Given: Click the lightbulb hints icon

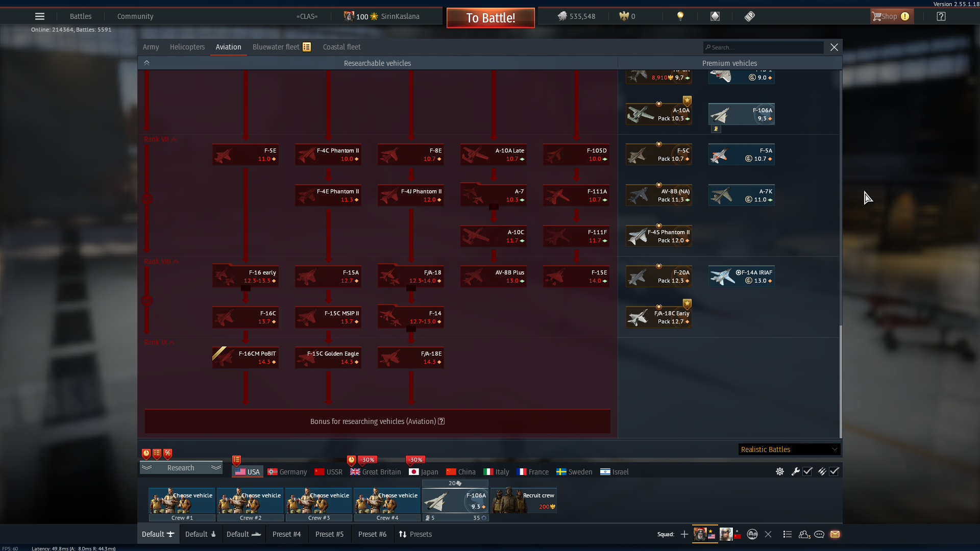Looking at the screenshot, I should 680,16.
